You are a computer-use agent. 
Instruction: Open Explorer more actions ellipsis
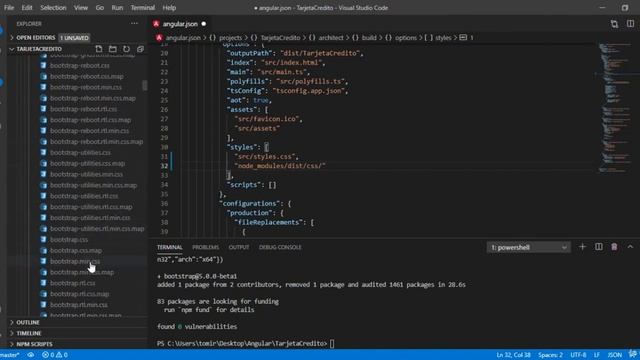(x=134, y=24)
